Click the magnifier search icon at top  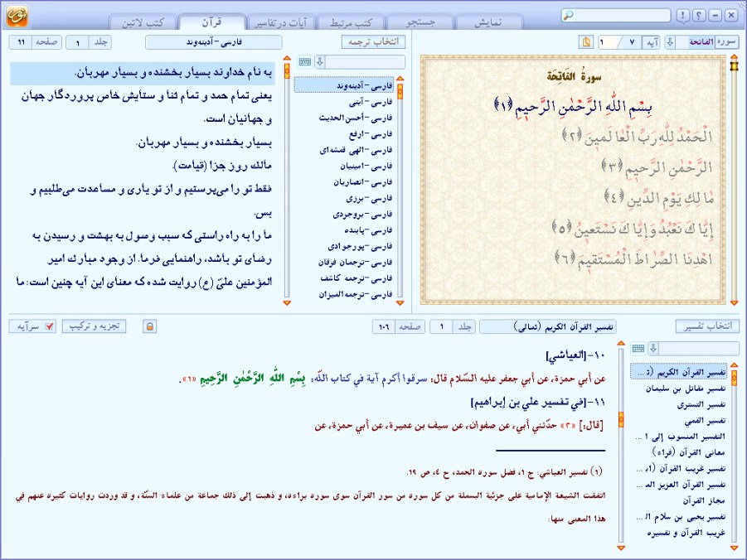(x=569, y=15)
